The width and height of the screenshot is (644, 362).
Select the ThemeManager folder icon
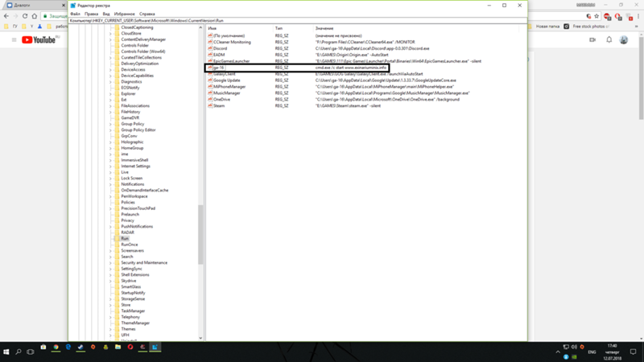[x=117, y=323]
